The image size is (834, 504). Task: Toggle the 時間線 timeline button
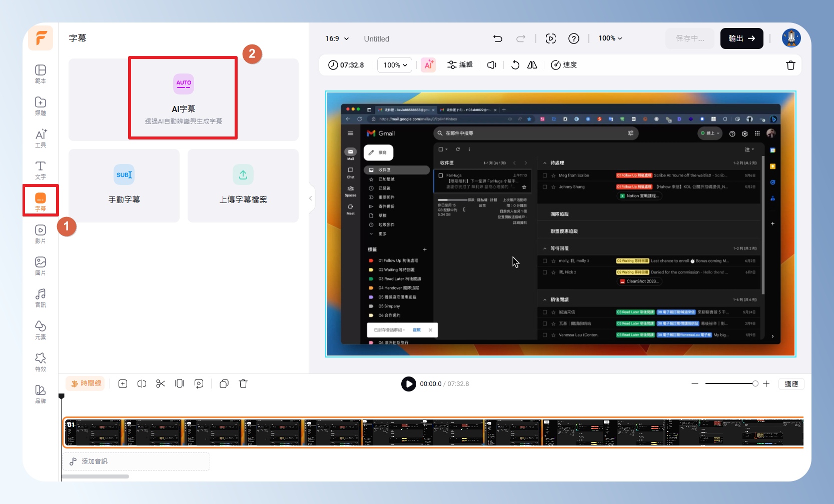(86, 383)
